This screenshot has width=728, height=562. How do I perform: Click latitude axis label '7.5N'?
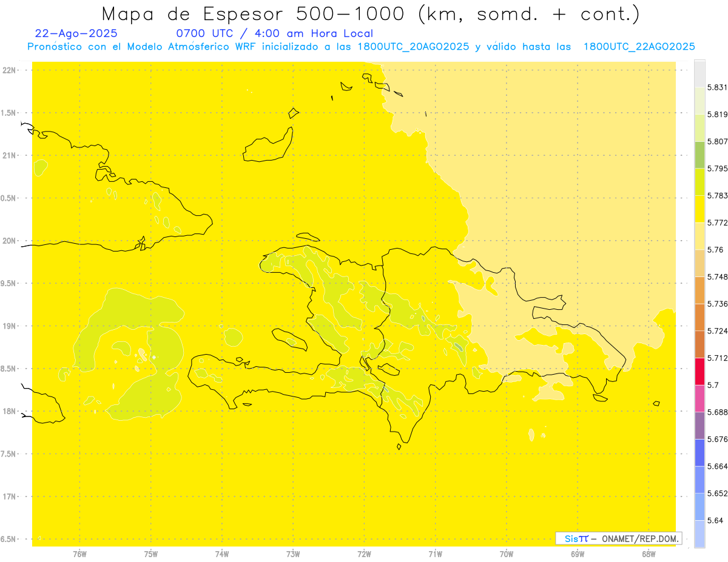8,454
